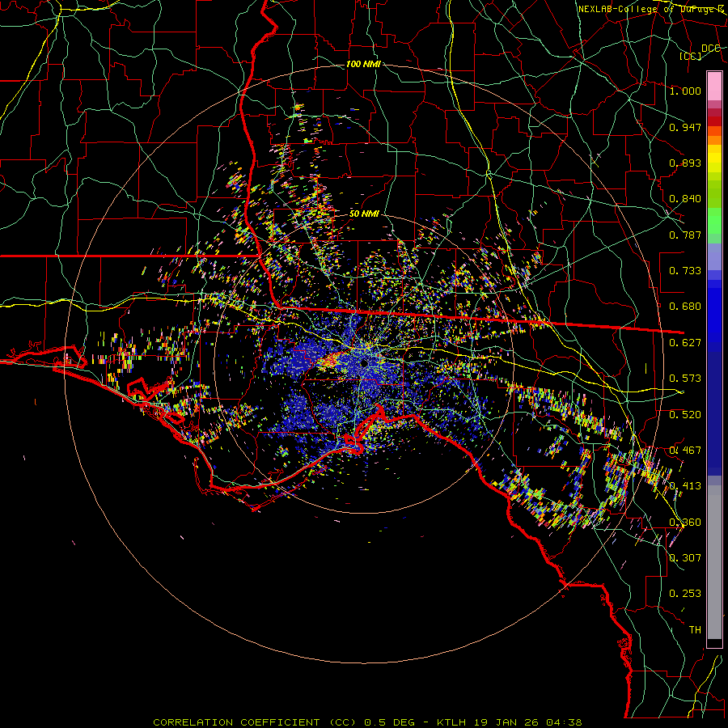Select the 0.787 scale value
The height and width of the screenshot is (728, 728).
point(685,235)
